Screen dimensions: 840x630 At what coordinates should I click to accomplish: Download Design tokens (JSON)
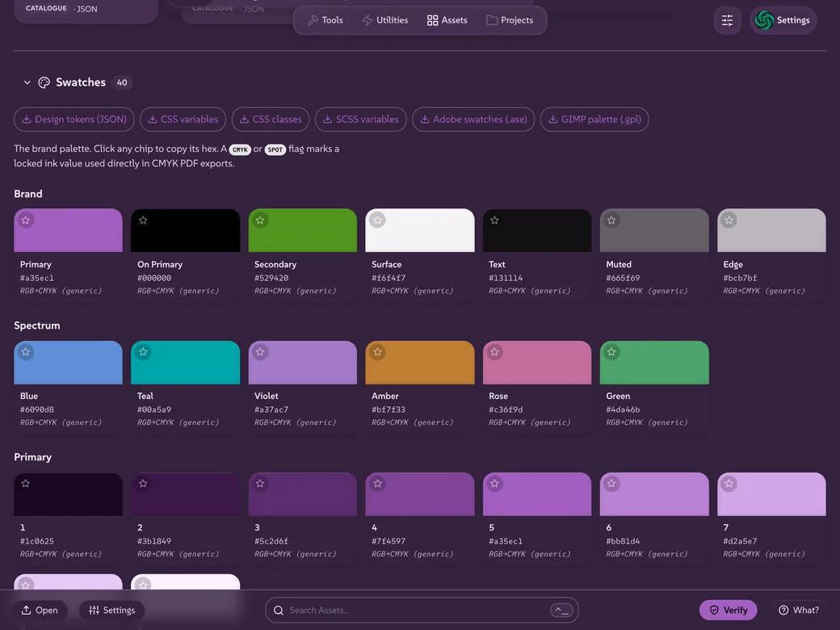74,120
